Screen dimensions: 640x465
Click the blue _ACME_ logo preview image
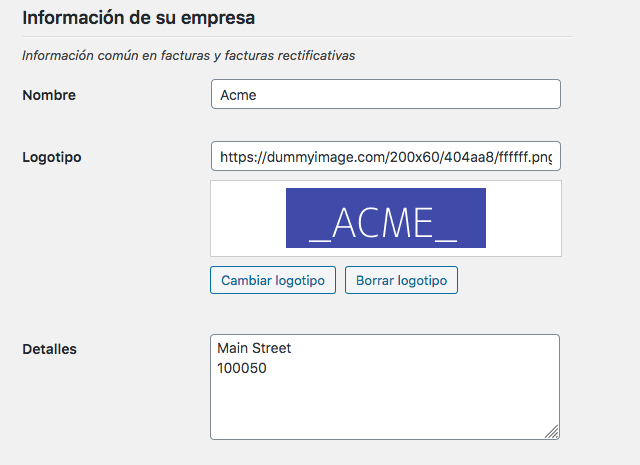(x=386, y=218)
